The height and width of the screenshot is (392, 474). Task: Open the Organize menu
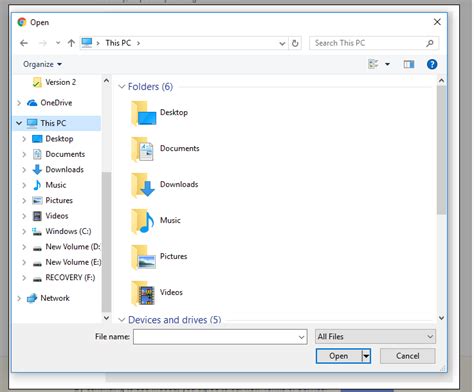42,64
